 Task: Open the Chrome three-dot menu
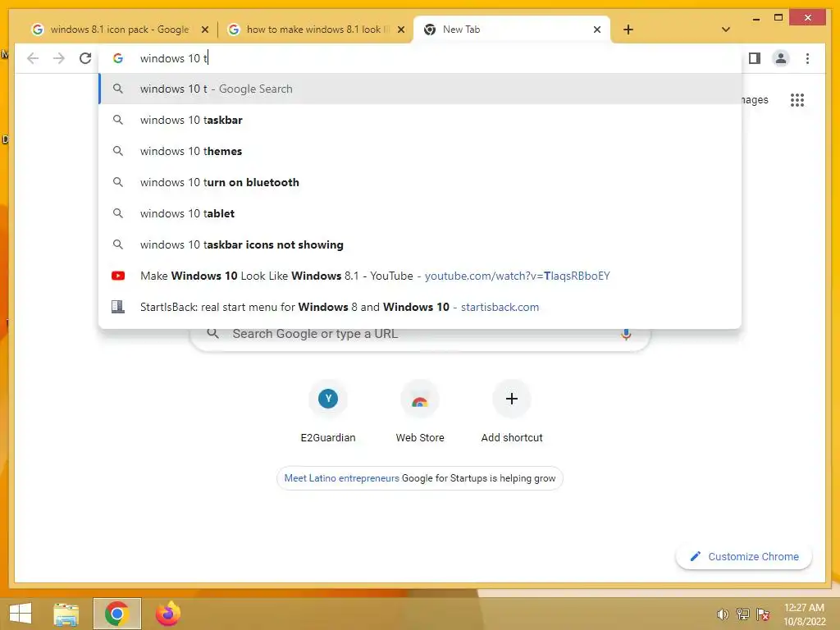(807, 58)
